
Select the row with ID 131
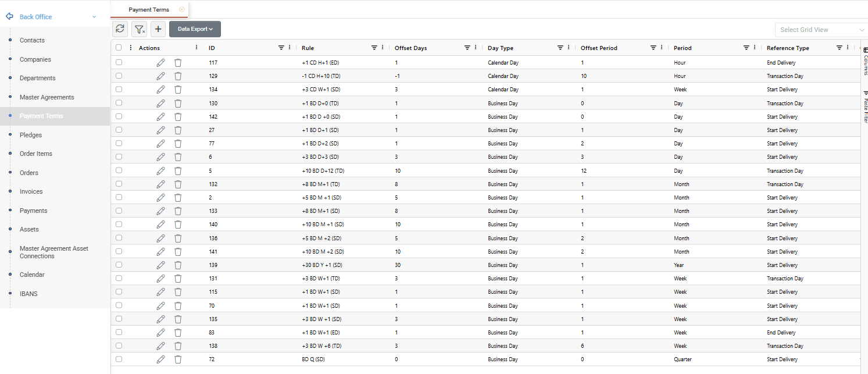(119, 278)
